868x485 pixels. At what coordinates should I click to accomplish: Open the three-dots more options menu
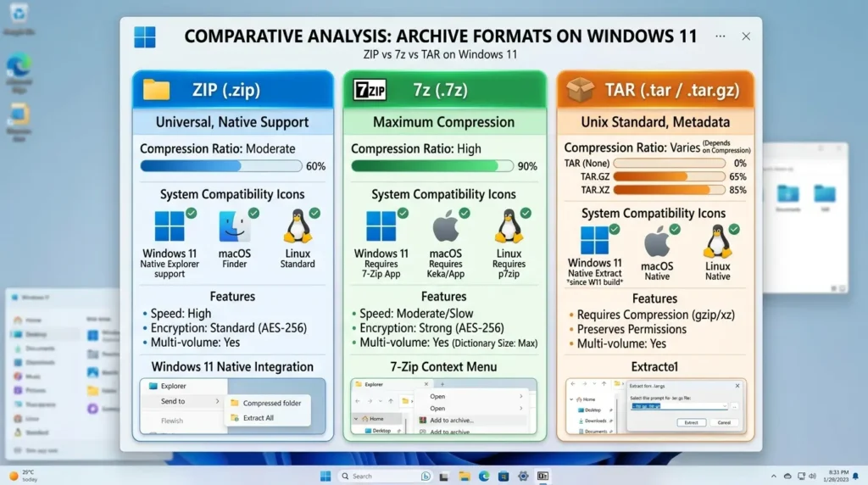721,36
